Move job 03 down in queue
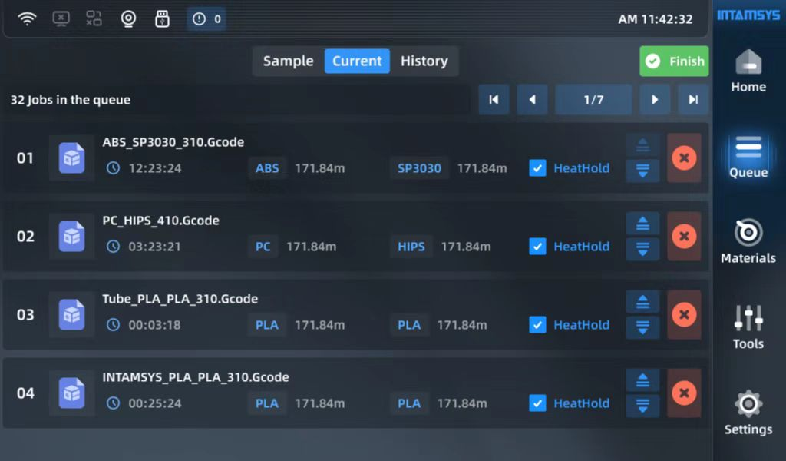The height and width of the screenshot is (461, 786). (643, 327)
